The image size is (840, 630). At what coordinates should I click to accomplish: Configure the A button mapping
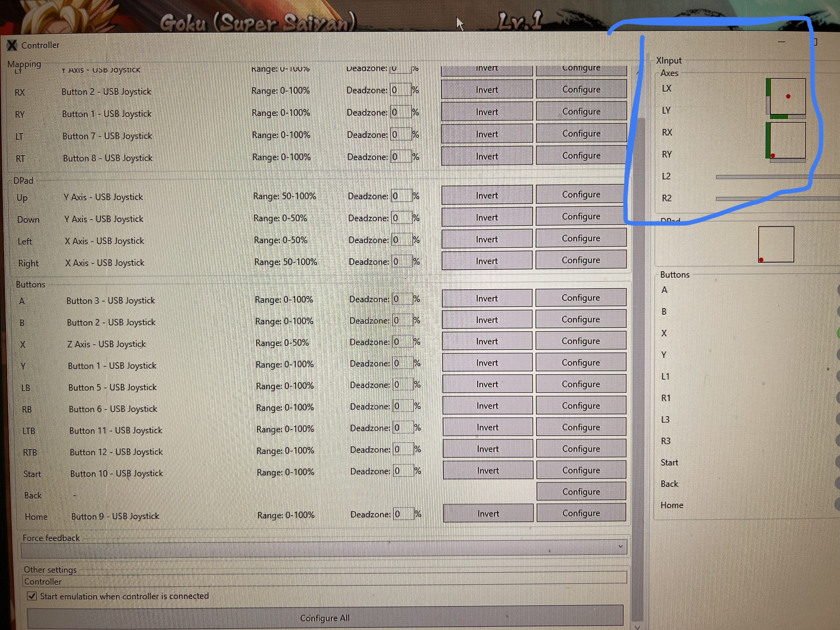click(581, 297)
